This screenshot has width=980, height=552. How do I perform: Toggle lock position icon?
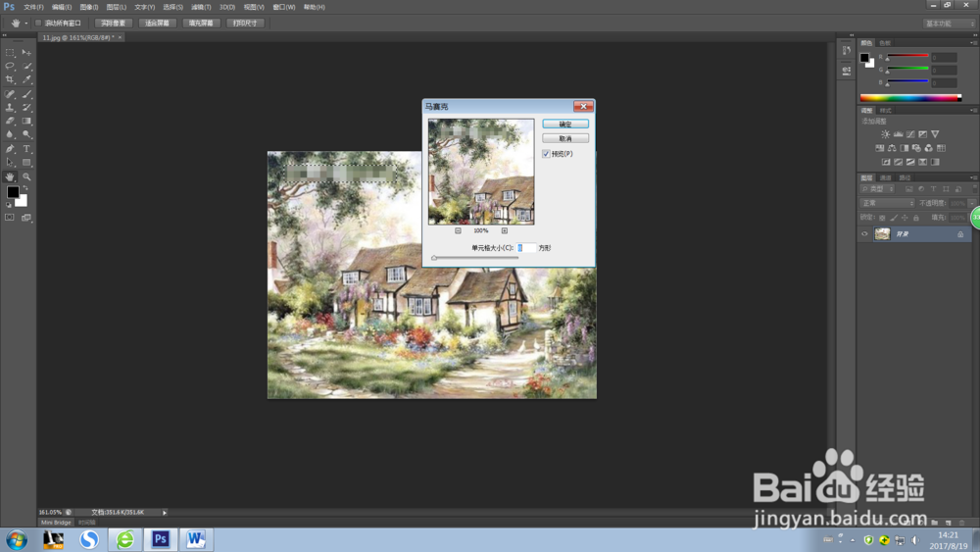905,218
